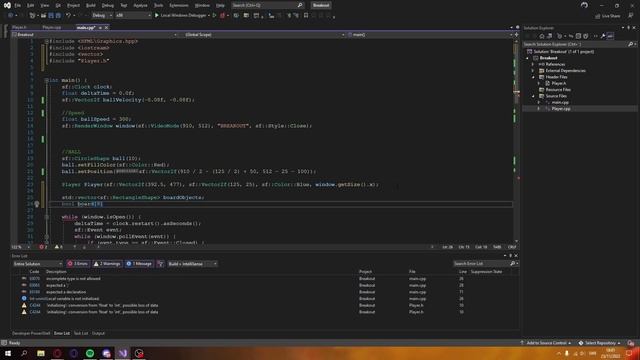Screen dimensions: 640x360
Task: Toggle the Messages filter in Error List
Action: pyautogui.click(x=139, y=264)
